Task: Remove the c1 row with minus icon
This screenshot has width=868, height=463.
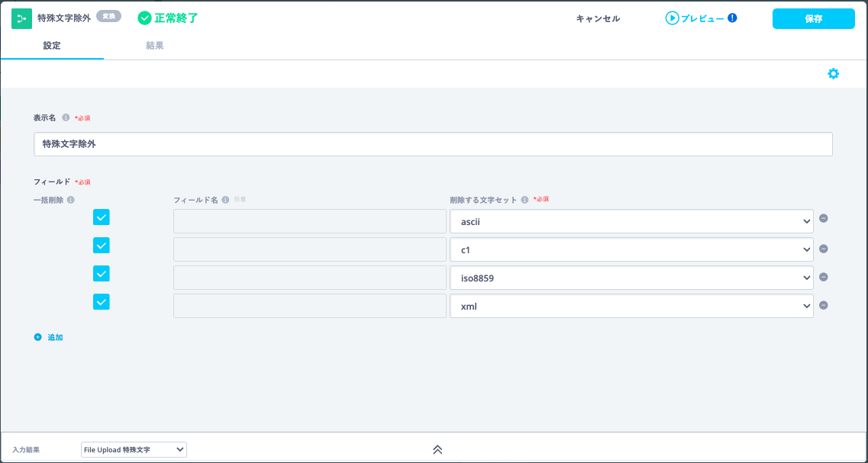Action: pyautogui.click(x=824, y=249)
